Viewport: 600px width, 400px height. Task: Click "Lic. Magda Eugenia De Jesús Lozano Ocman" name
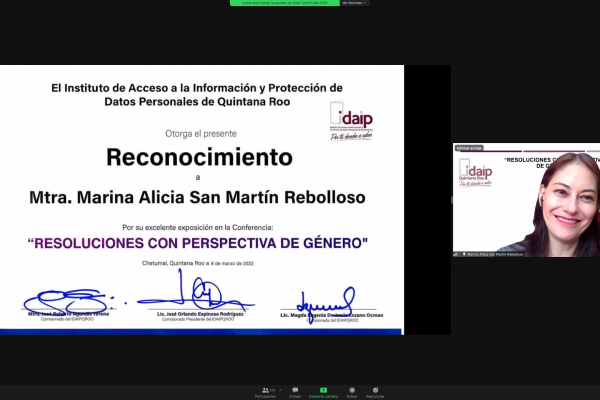pyautogui.click(x=332, y=315)
